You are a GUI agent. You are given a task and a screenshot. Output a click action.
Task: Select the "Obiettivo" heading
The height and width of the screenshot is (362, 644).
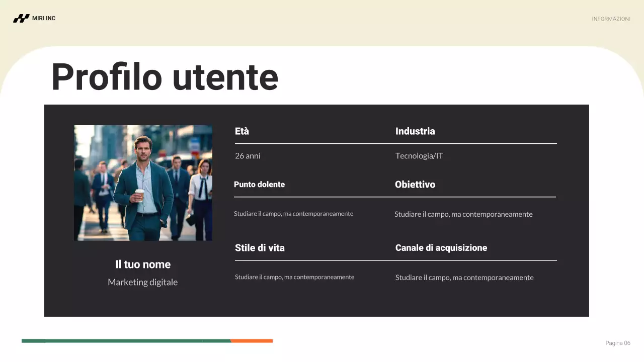click(x=415, y=185)
